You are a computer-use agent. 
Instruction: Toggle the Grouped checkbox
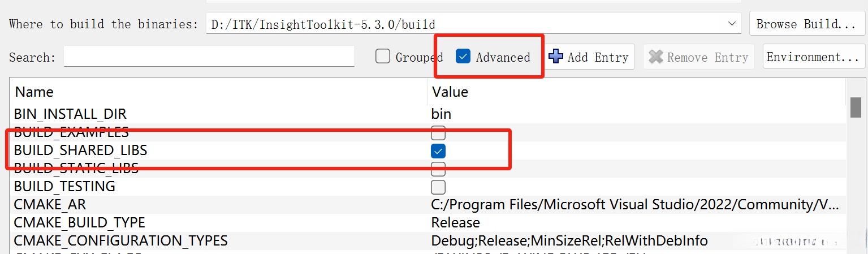(383, 57)
